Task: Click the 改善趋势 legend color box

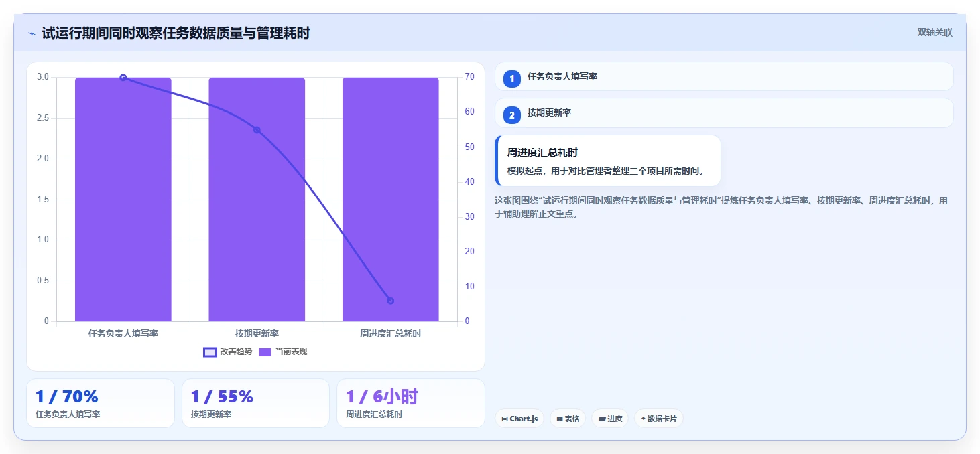Action: 210,352
